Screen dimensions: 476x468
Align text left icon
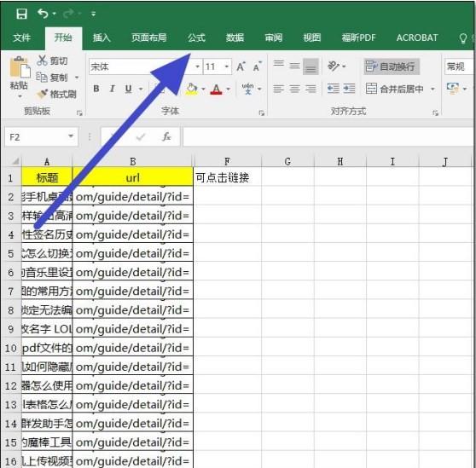coord(278,89)
